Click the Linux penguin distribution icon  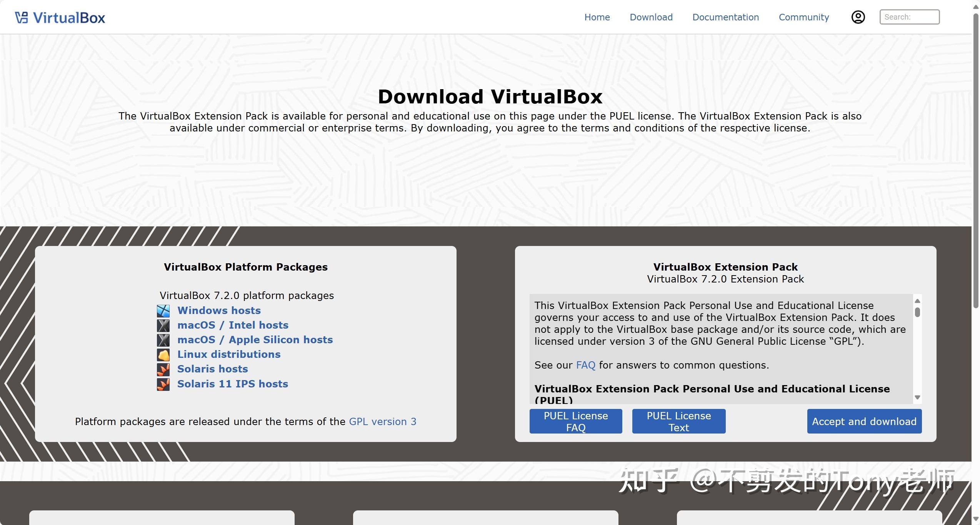[x=163, y=355]
